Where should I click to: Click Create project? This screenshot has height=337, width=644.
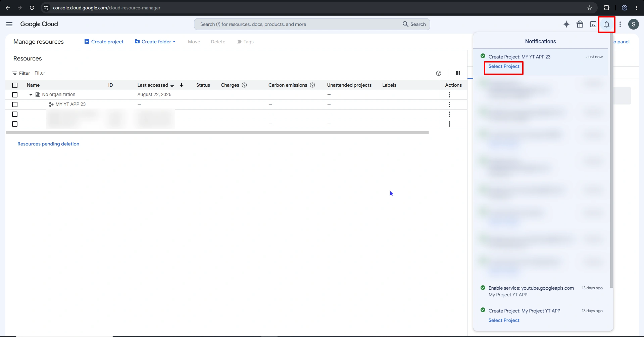coord(104,42)
